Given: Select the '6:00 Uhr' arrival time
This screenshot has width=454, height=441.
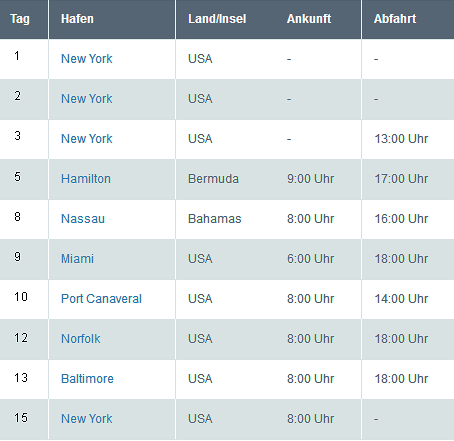Looking at the screenshot, I should point(310,259).
